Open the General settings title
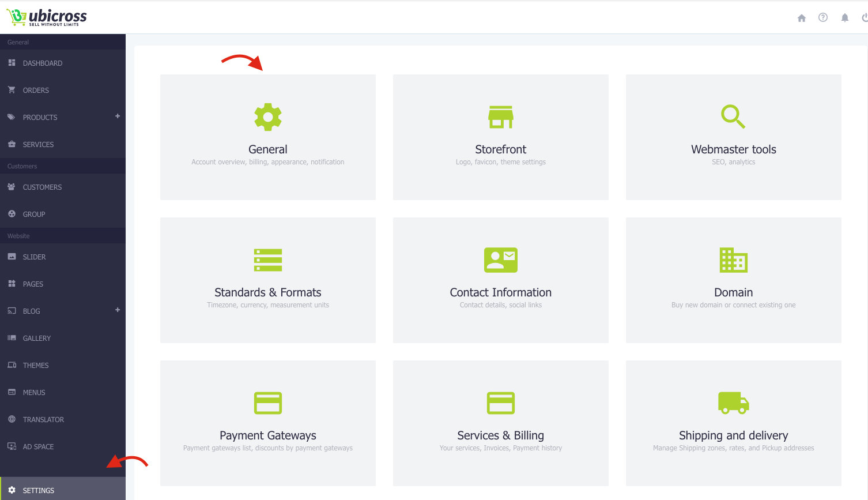The image size is (868, 500). click(x=268, y=149)
